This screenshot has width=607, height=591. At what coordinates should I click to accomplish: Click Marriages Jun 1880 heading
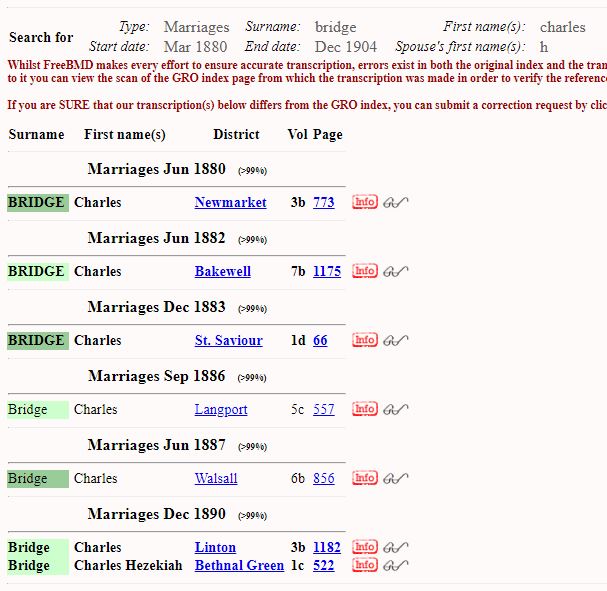coord(156,169)
